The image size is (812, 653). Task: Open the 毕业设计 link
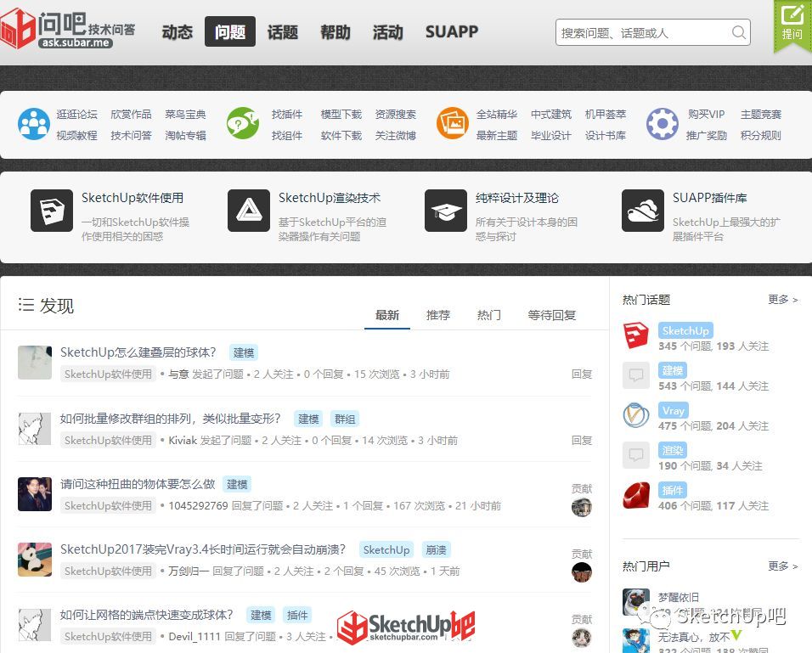click(x=551, y=135)
